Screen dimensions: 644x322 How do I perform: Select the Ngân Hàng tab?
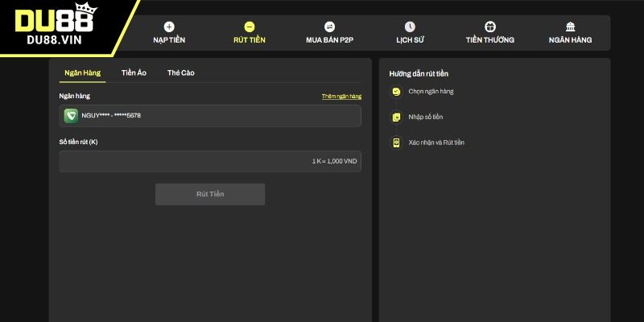(82, 72)
